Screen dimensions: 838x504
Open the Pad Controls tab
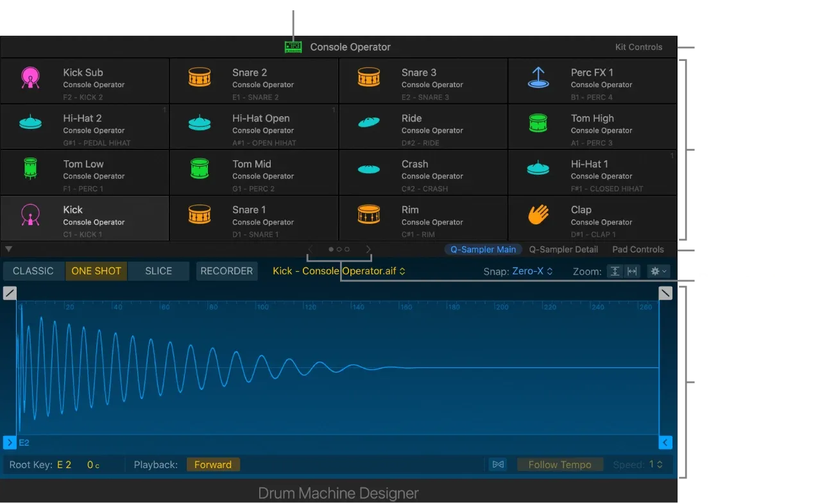pyautogui.click(x=638, y=249)
